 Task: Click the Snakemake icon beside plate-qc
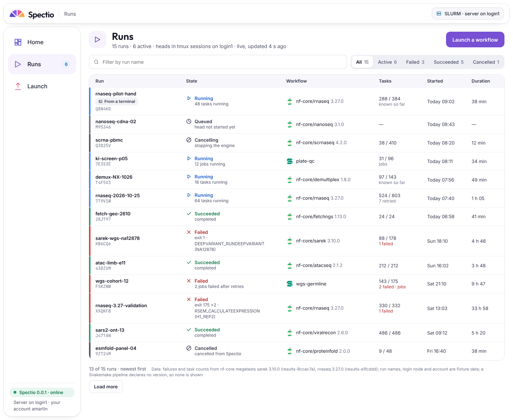click(290, 161)
